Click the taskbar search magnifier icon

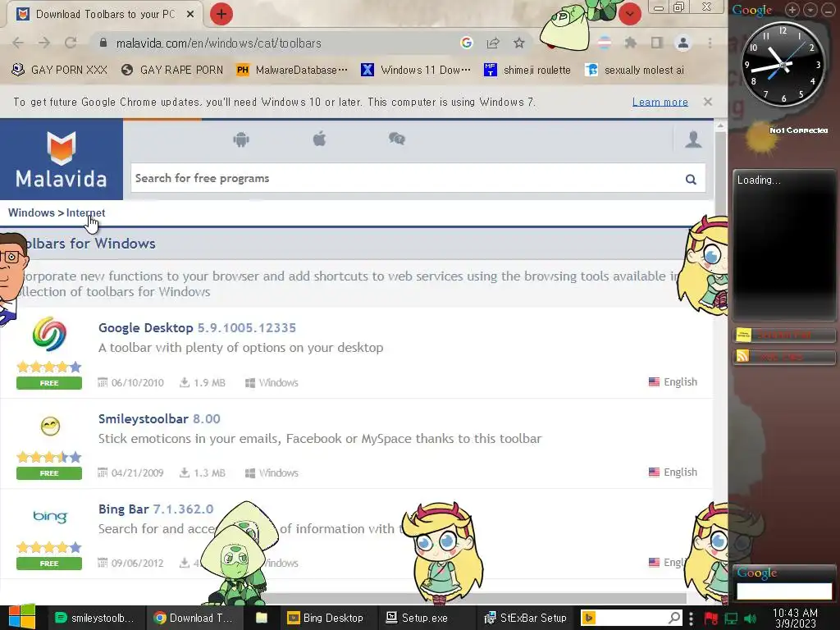pyautogui.click(x=675, y=618)
